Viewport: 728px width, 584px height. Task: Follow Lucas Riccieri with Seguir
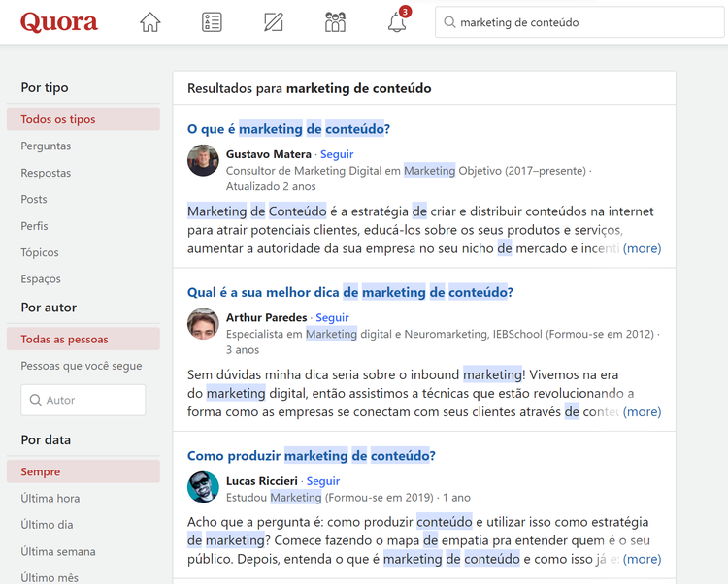[x=323, y=480]
